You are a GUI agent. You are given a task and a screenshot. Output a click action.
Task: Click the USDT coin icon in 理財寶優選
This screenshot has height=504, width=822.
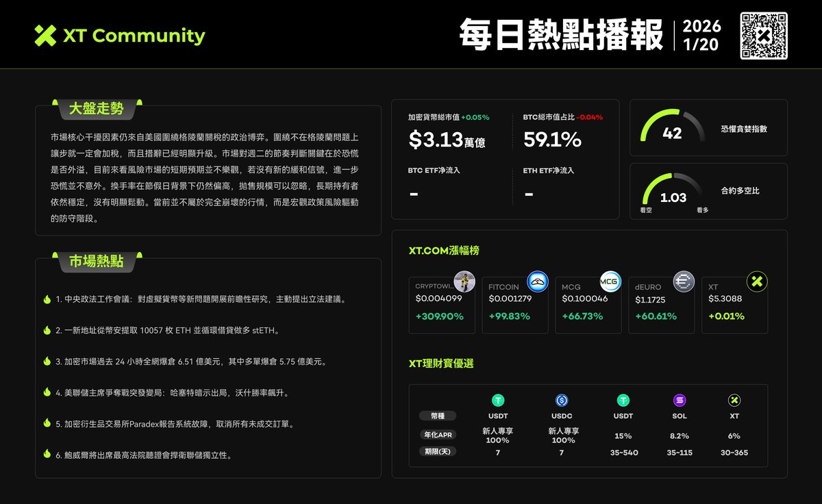498,399
